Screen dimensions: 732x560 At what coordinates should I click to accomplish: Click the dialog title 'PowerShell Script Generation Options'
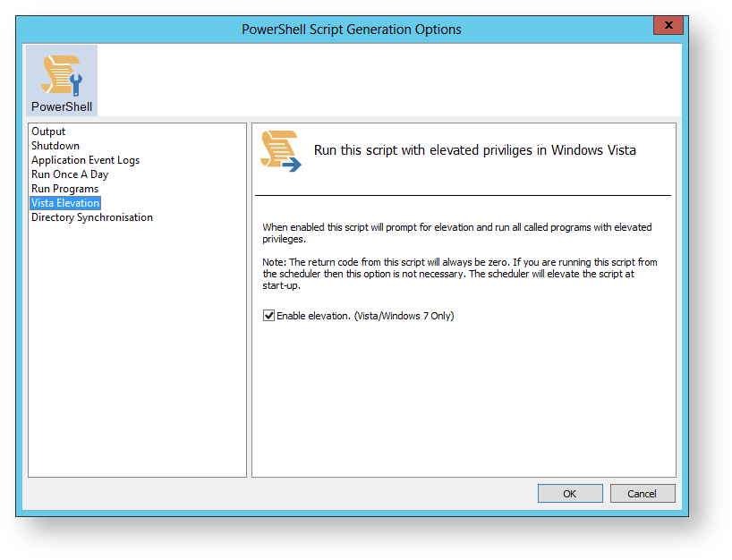pyautogui.click(x=351, y=30)
